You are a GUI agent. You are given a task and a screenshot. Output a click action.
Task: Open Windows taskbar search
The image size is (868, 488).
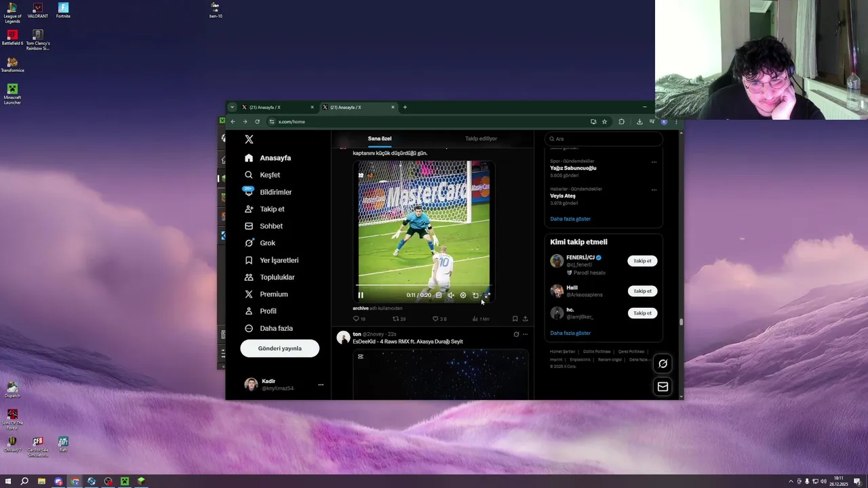pos(24,481)
